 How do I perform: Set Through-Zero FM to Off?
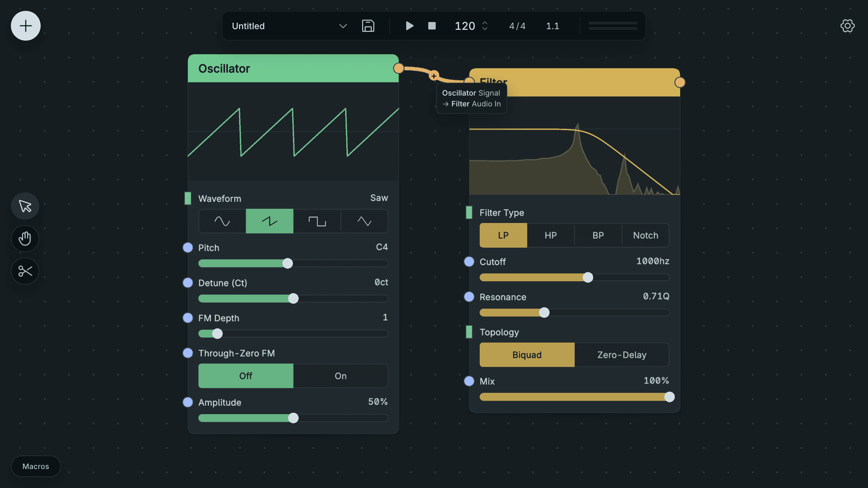tap(246, 376)
